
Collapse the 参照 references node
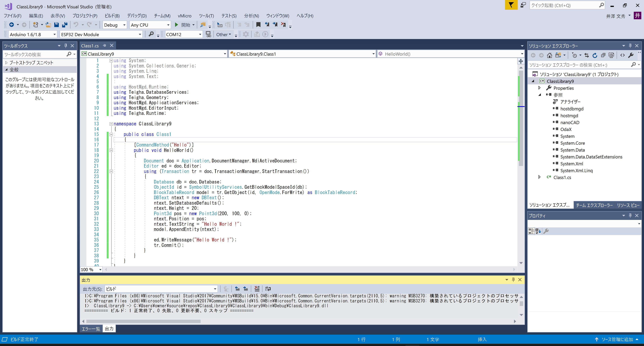coord(540,95)
